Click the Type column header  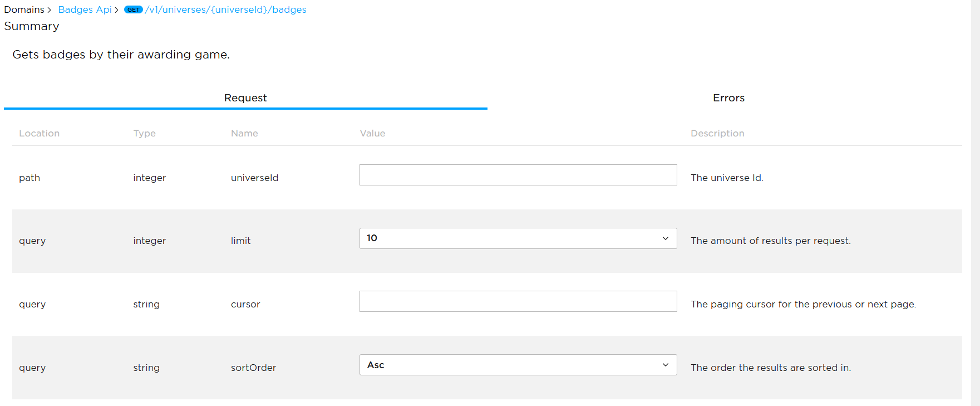144,133
